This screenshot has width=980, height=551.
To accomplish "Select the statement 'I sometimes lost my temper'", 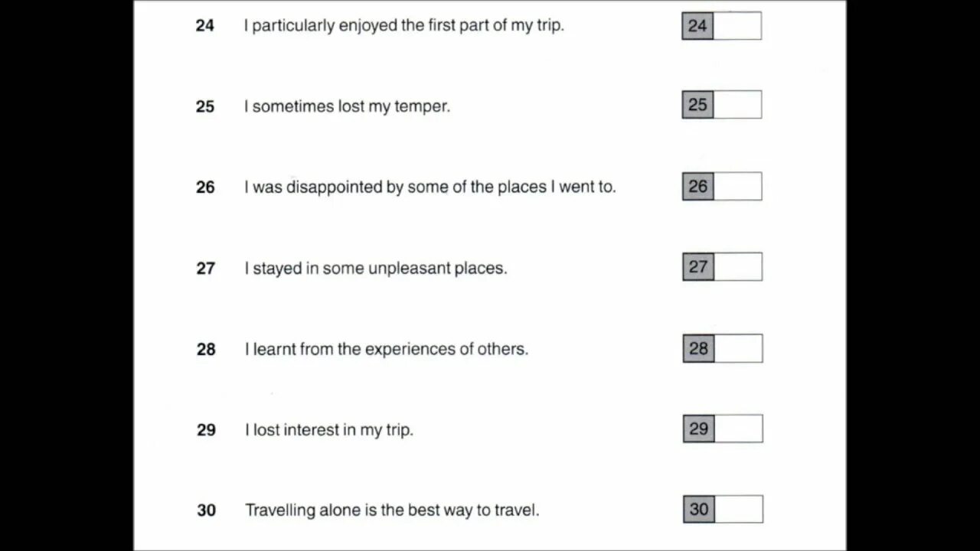I will click(347, 106).
